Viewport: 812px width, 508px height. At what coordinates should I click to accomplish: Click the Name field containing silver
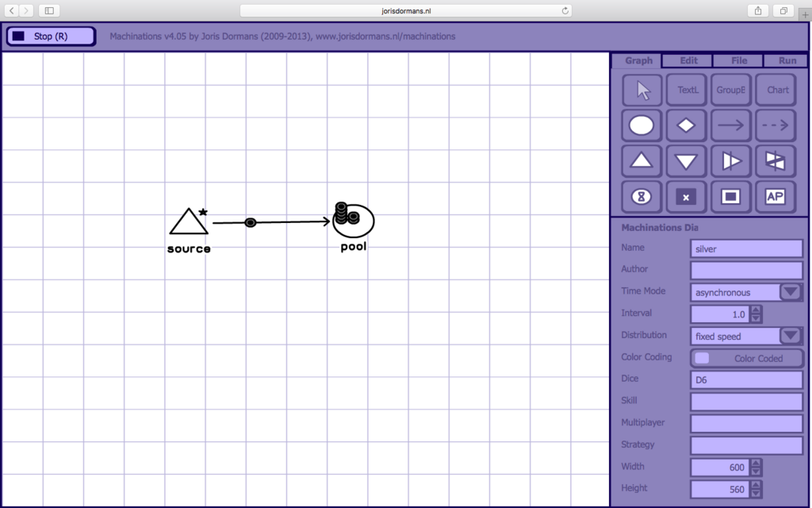[747, 248]
